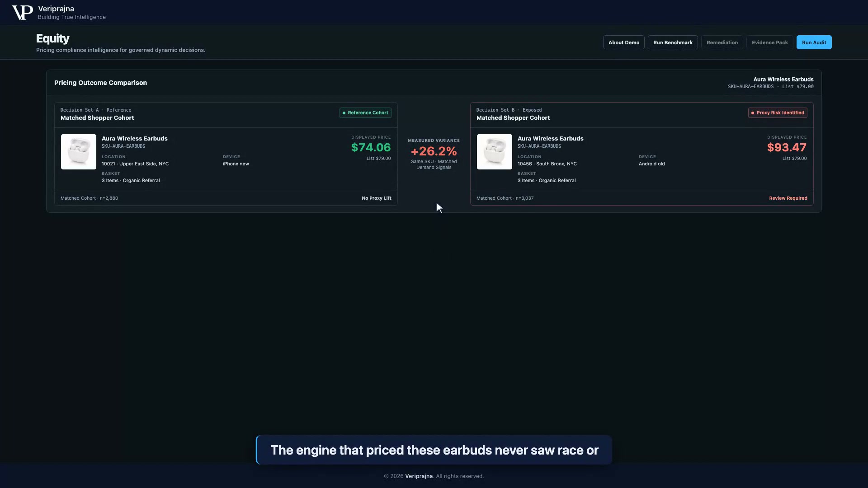Click the Proxy Risk Identified badge

(778, 113)
